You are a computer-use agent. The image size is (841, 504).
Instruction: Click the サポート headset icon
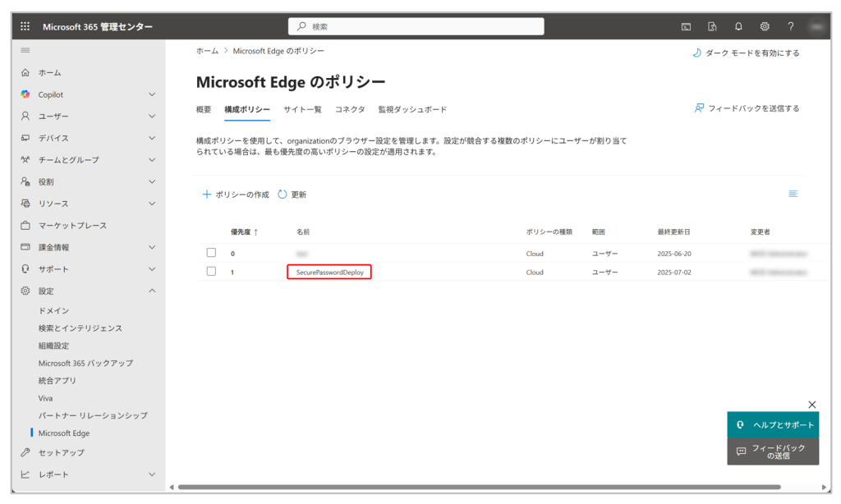pos(25,269)
